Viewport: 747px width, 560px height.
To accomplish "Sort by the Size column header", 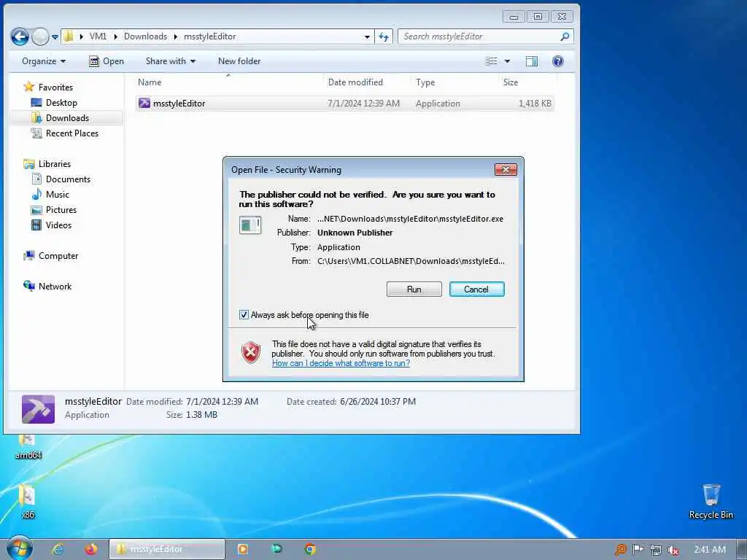I will coord(527,82).
